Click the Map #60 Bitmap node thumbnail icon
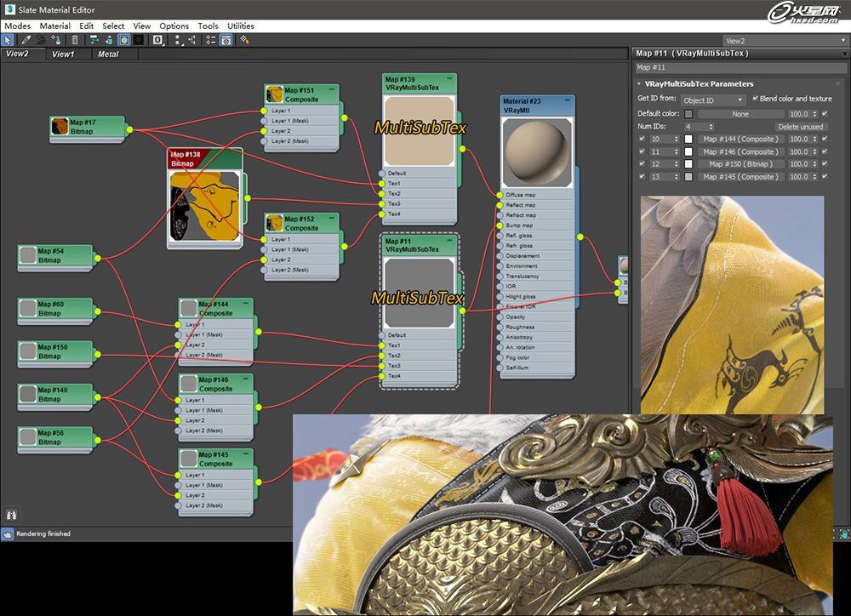The width and height of the screenshot is (851, 616). (28, 308)
